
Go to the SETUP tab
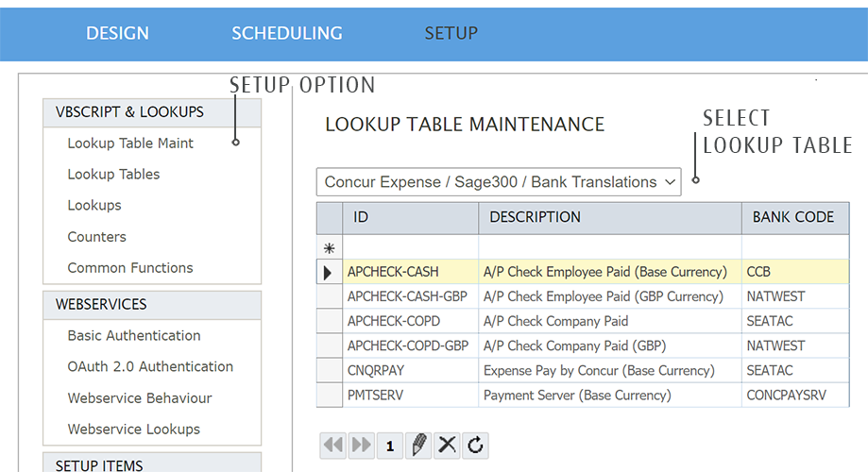[451, 33]
